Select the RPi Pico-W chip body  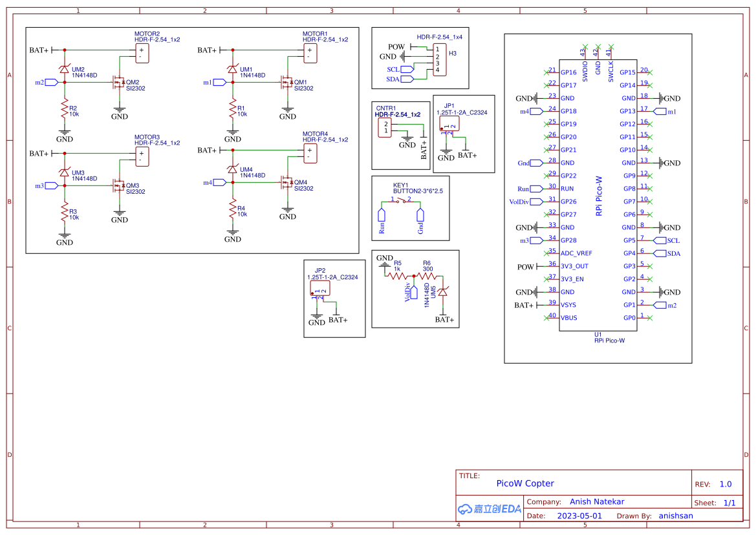coord(598,195)
